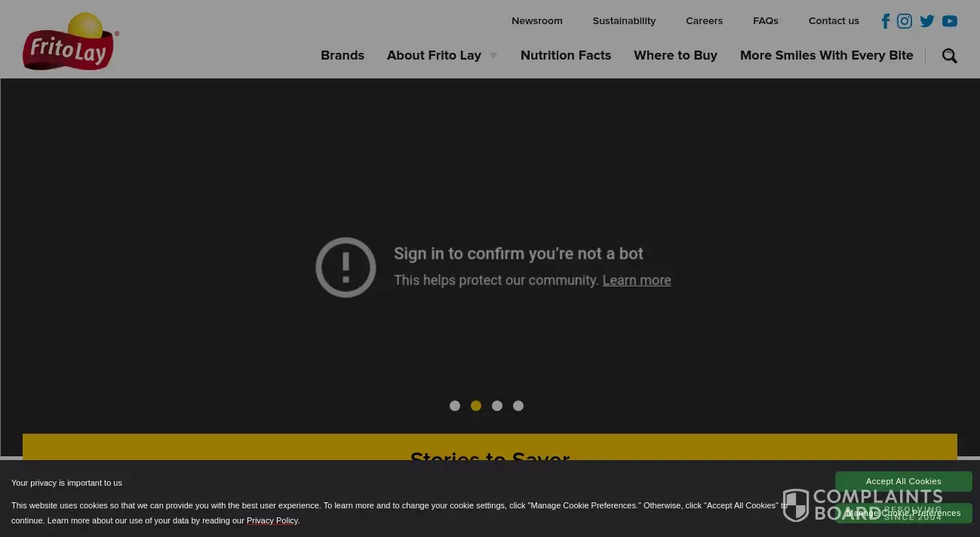Select the fourth carousel slide dot
The width and height of the screenshot is (980, 537).
tap(518, 406)
